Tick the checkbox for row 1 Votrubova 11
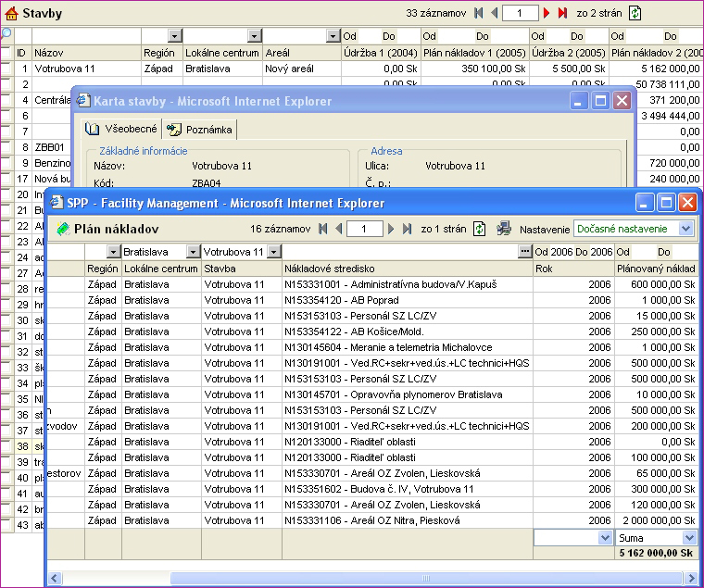 tap(6, 69)
